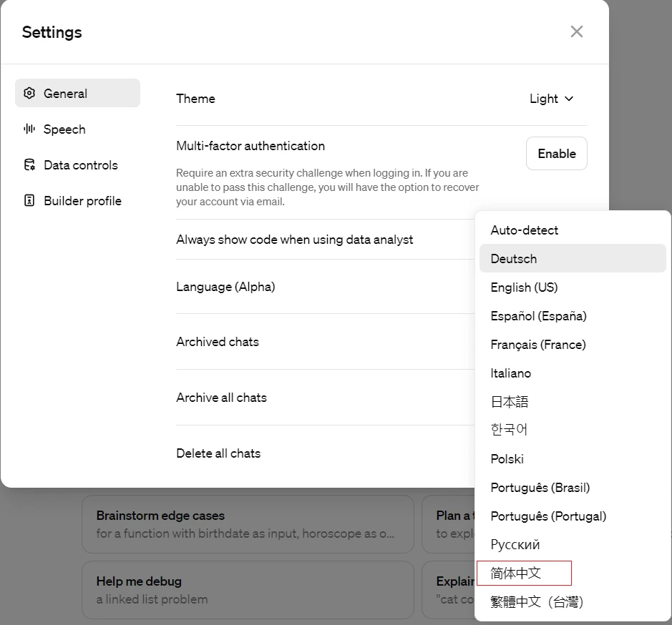Select Polski language option
Viewport: 672px width, 625px height.
tap(572, 459)
